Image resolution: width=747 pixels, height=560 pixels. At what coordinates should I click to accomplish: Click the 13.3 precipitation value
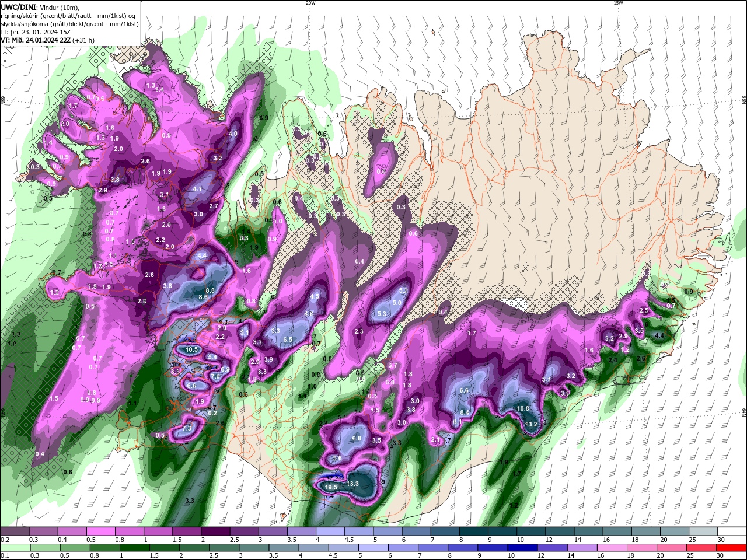[x=352, y=484]
